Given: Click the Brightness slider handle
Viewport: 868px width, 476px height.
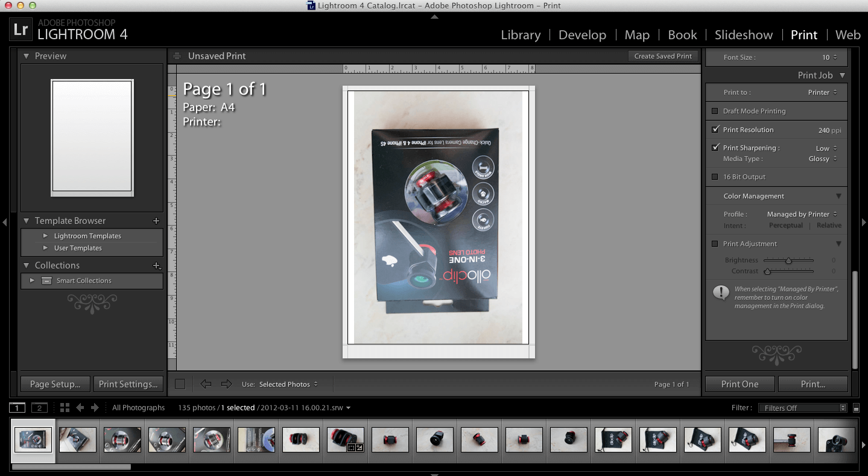Looking at the screenshot, I should 788,261.
